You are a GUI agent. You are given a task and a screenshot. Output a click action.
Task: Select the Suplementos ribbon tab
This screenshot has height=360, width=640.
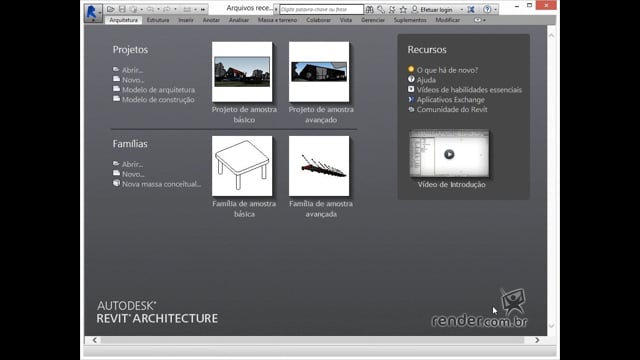pos(410,20)
